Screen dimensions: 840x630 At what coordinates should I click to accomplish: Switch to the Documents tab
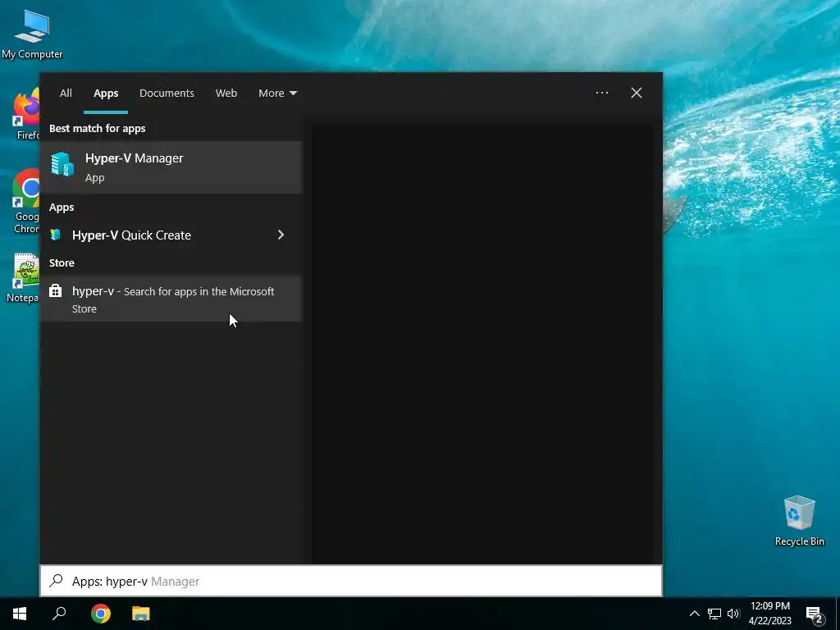[x=167, y=94]
